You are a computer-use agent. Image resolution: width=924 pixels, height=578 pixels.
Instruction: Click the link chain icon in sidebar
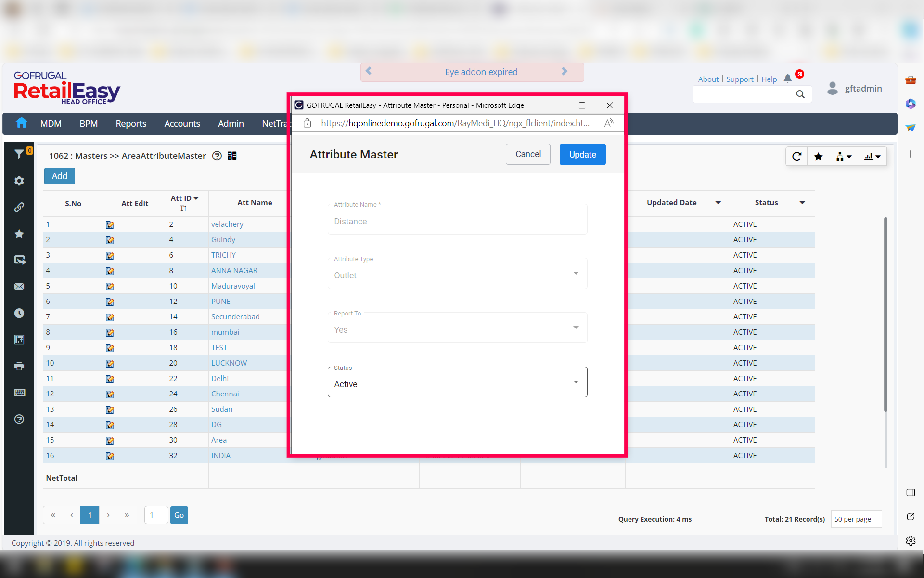click(x=19, y=207)
